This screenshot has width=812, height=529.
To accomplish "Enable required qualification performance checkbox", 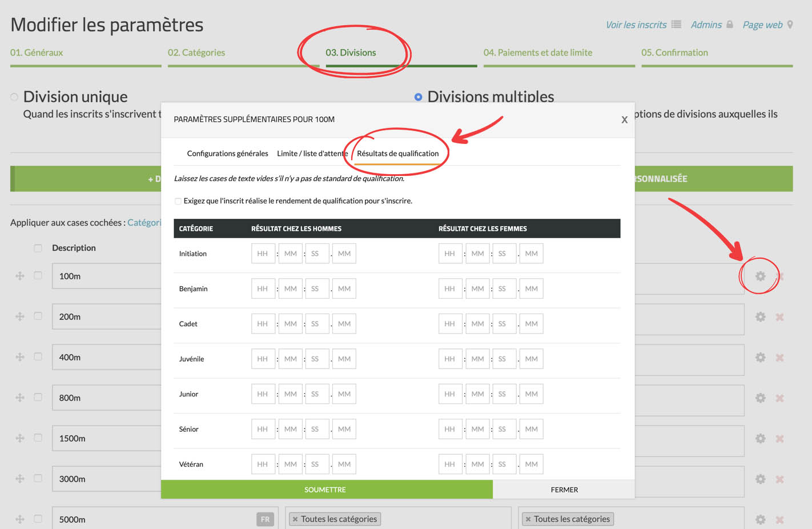I will [178, 201].
